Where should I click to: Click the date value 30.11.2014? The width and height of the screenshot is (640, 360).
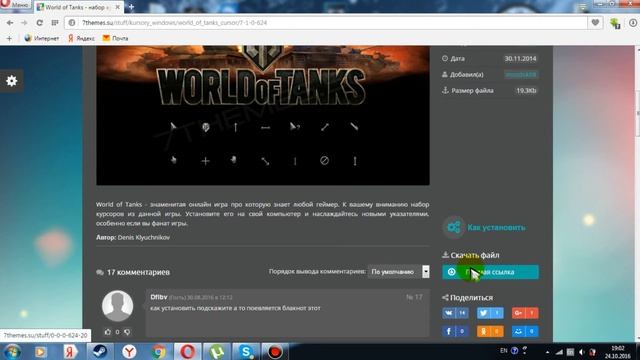coord(520,58)
